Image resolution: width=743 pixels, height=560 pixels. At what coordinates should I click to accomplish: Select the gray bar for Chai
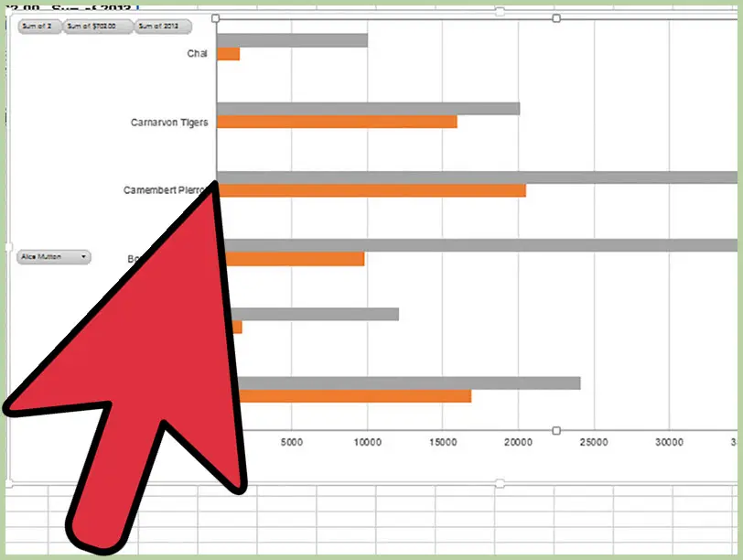coord(292,40)
